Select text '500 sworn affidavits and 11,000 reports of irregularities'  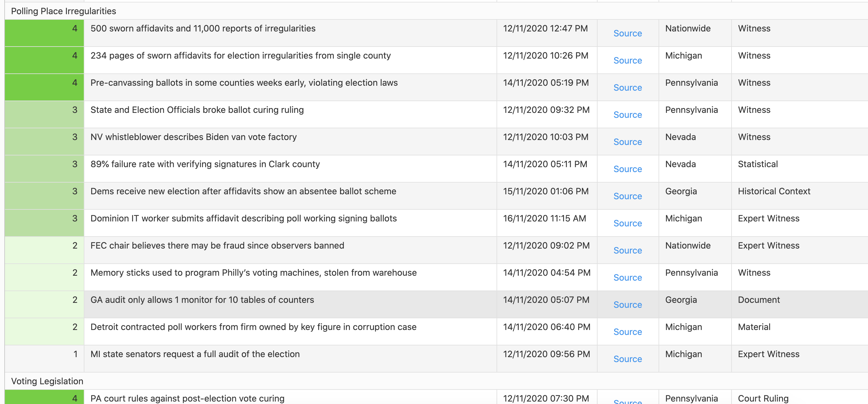click(203, 28)
